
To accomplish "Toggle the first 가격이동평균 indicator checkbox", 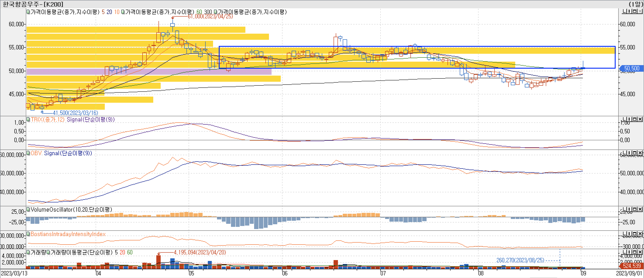I will [x=28, y=12].
